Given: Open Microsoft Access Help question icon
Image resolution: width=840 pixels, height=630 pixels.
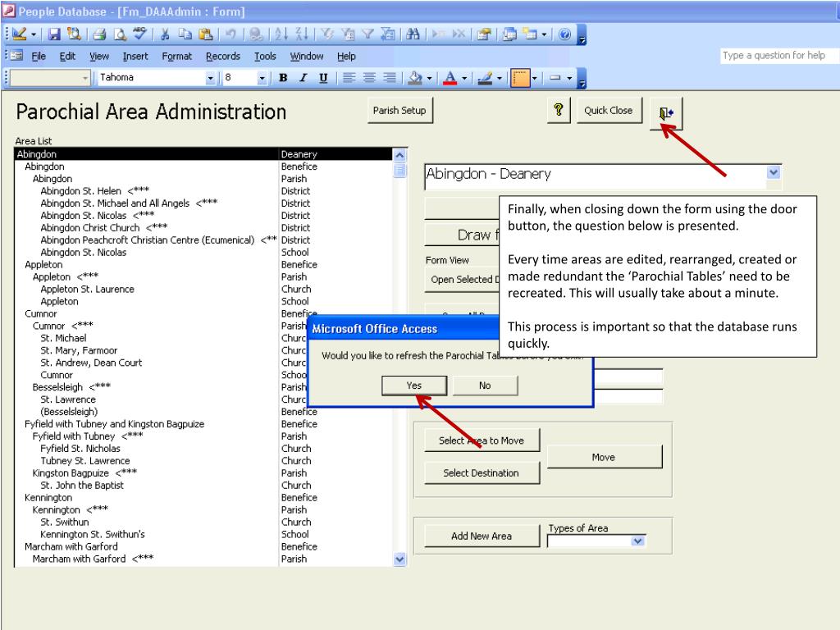Looking at the screenshot, I should coord(564,34).
